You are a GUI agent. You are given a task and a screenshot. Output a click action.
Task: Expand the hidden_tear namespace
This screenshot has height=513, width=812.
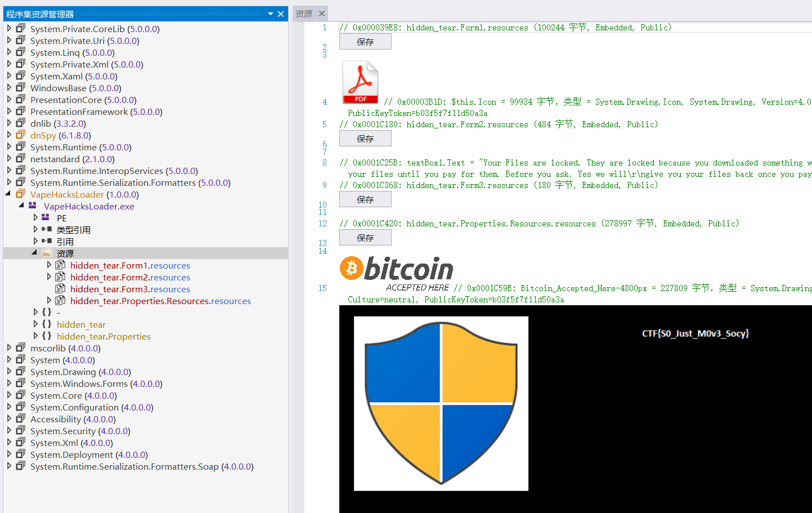(35, 324)
